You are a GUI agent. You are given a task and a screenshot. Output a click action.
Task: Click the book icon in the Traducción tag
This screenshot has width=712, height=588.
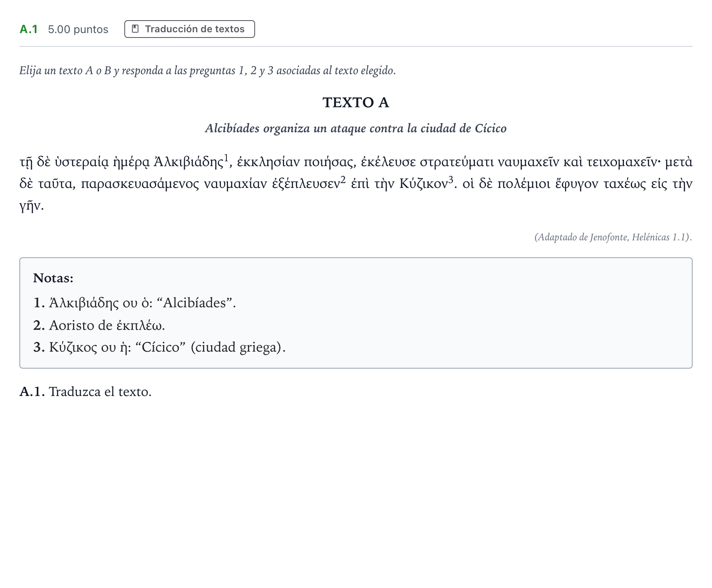tap(136, 29)
